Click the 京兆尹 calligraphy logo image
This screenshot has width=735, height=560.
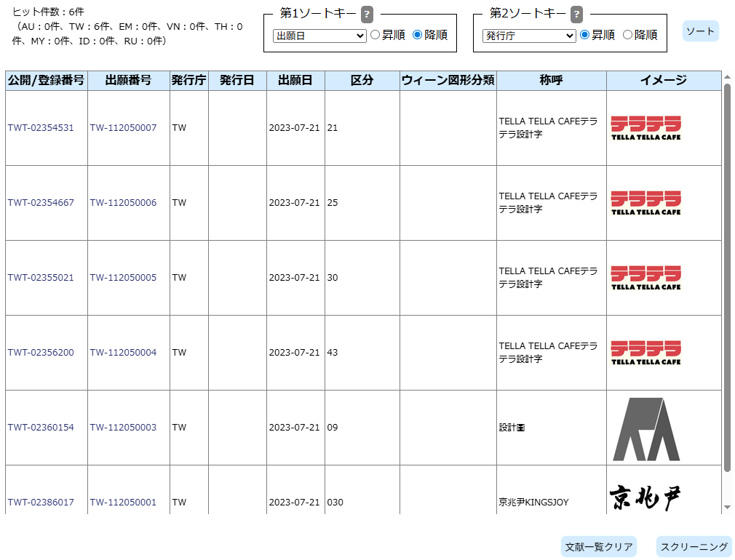tap(645, 499)
